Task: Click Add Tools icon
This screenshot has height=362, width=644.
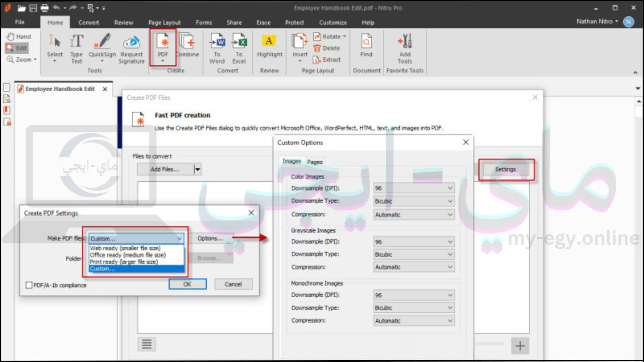Action: click(x=405, y=48)
